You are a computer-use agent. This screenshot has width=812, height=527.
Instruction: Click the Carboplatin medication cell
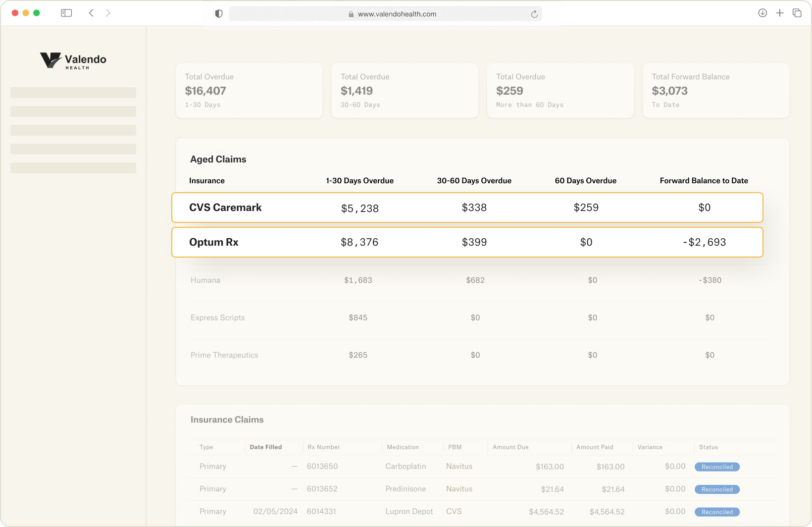[x=406, y=467]
